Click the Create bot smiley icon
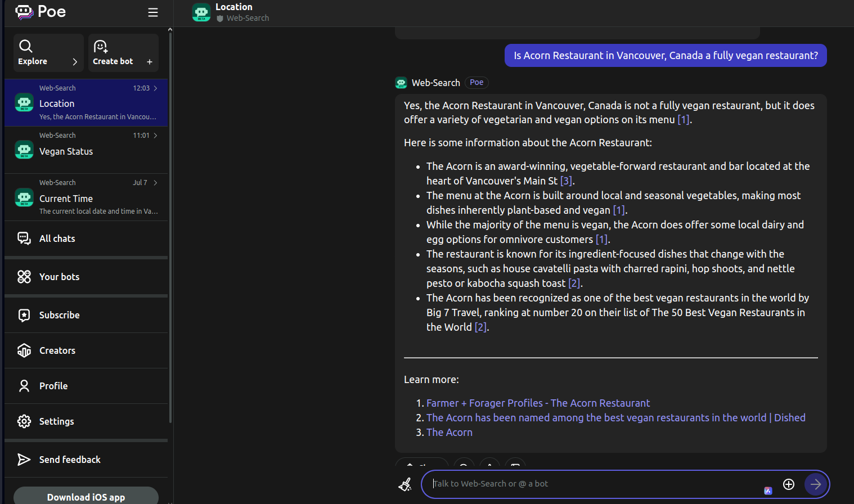The height and width of the screenshot is (504, 854). pyautogui.click(x=101, y=46)
